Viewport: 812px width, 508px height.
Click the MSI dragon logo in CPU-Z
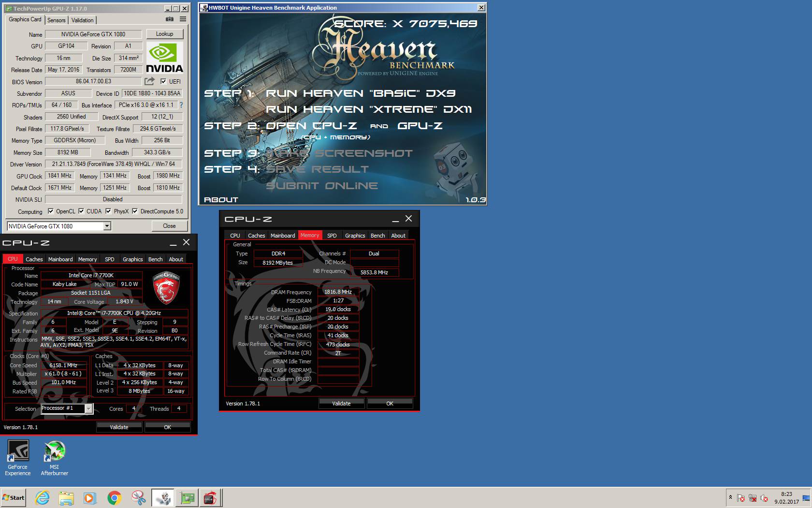pos(166,288)
